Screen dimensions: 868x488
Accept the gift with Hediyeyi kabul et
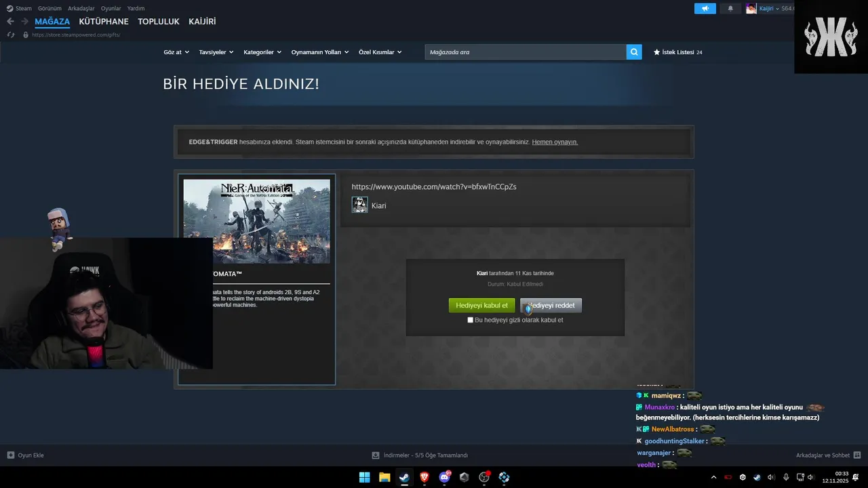pyautogui.click(x=481, y=306)
